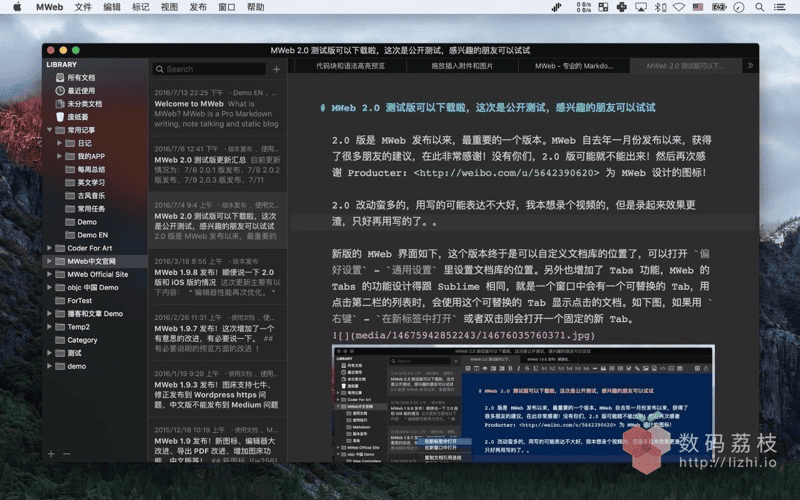800x500 pixels.
Task: Click the plus button at the bottom of the library
Action: [x=51, y=454]
